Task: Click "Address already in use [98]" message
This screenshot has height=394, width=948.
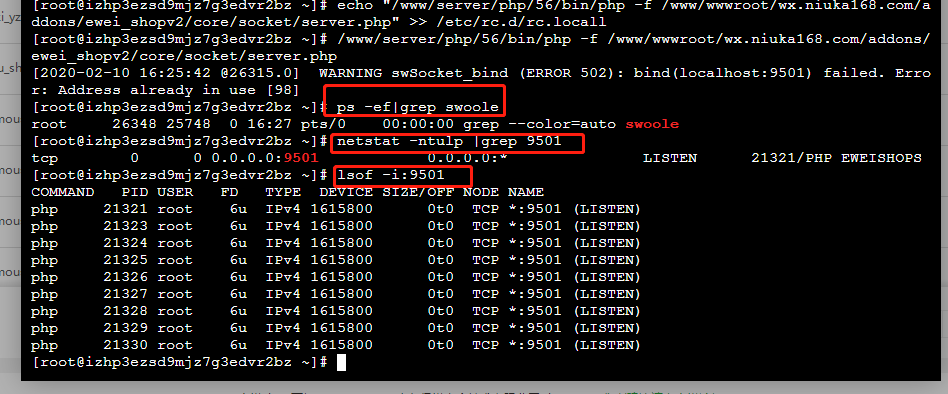Action: pos(179,91)
